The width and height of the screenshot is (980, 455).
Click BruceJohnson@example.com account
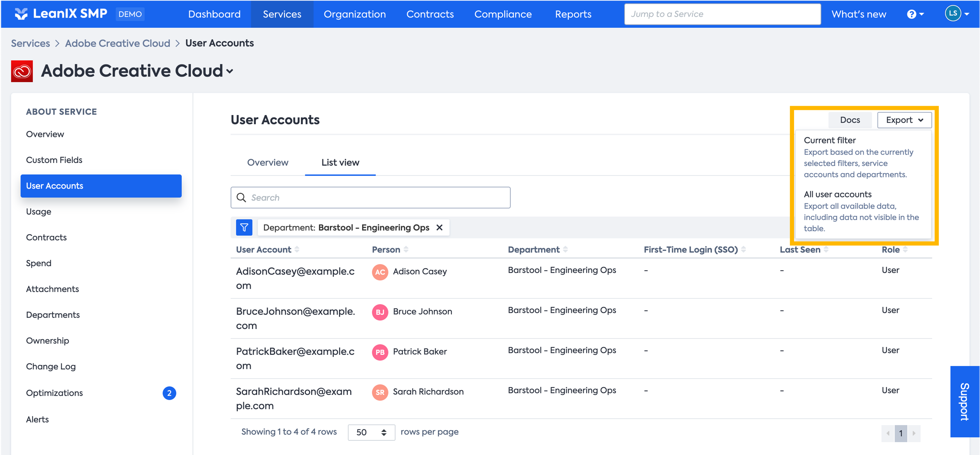[x=295, y=319]
